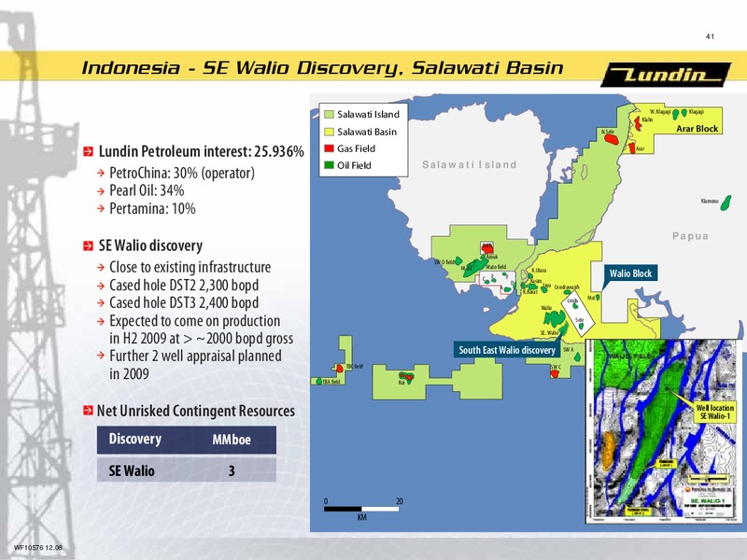Viewport: 747px width, 560px height.
Task: Click the Klagagi oil field marker
Action: pyautogui.click(x=684, y=112)
